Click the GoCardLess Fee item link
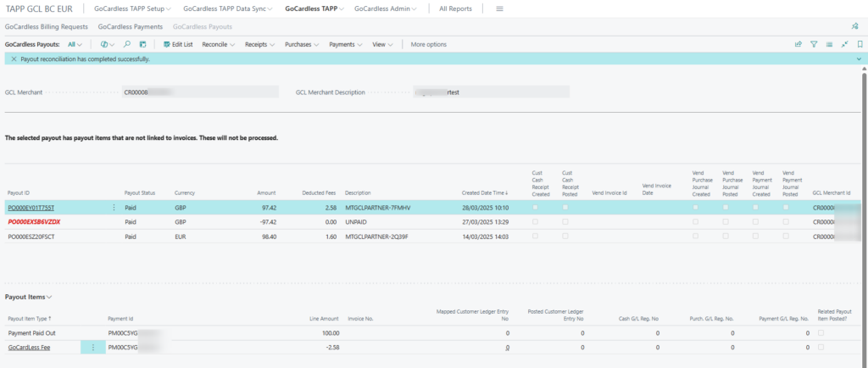 click(30, 348)
